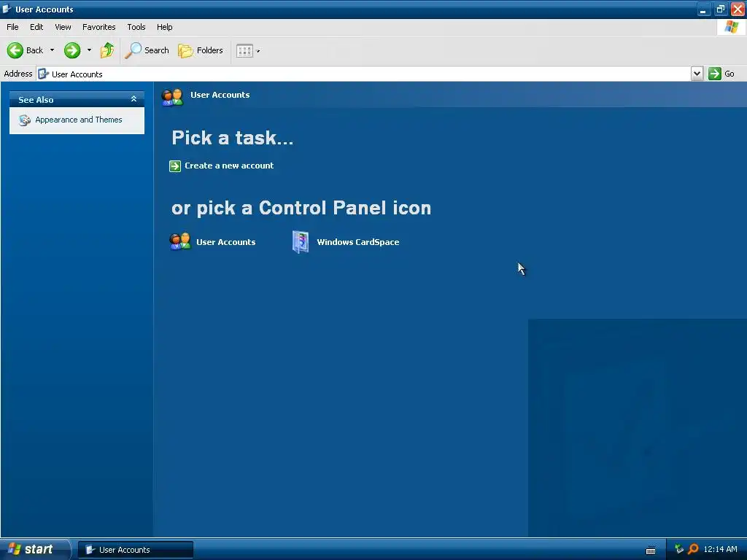Click inside the Address bar field
747x560 pixels.
click(x=363, y=74)
